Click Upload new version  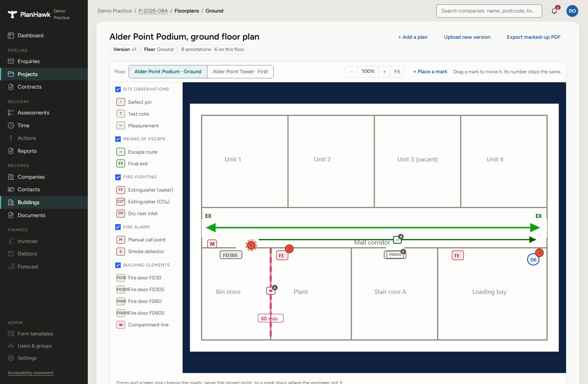click(467, 37)
